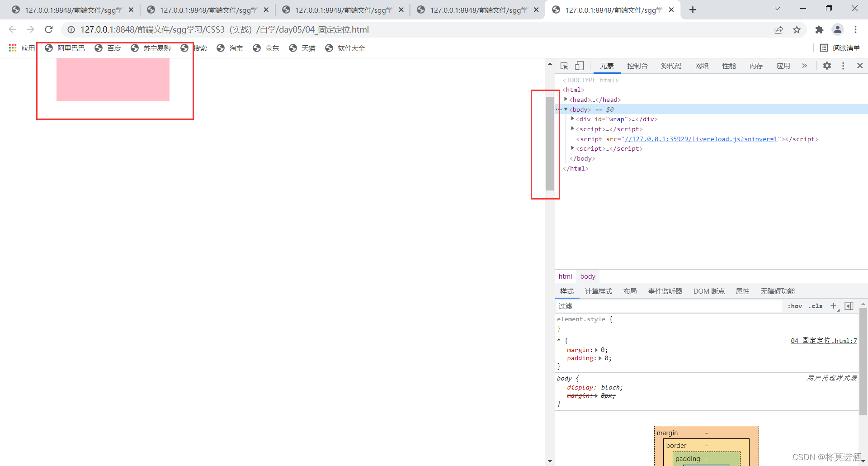Screen dimensions: 868x466
Task: Expand the last script node
Action: [572, 148]
